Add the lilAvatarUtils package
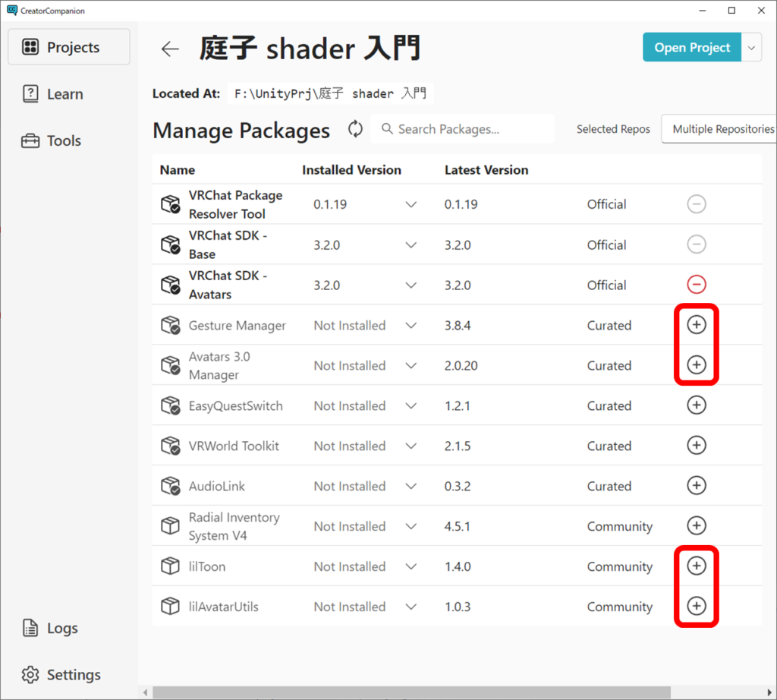This screenshot has height=700, width=777. 696,606
